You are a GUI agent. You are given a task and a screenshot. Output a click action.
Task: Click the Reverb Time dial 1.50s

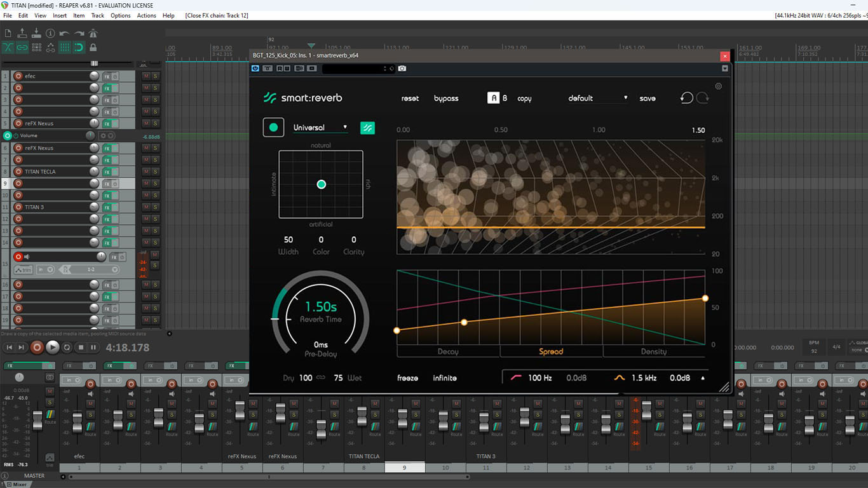tap(321, 311)
